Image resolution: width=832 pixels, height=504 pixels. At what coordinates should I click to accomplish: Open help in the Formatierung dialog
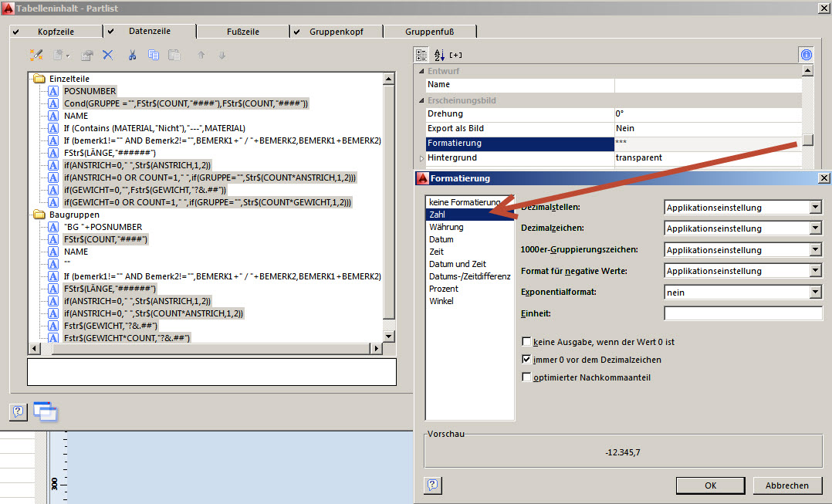point(433,485)
